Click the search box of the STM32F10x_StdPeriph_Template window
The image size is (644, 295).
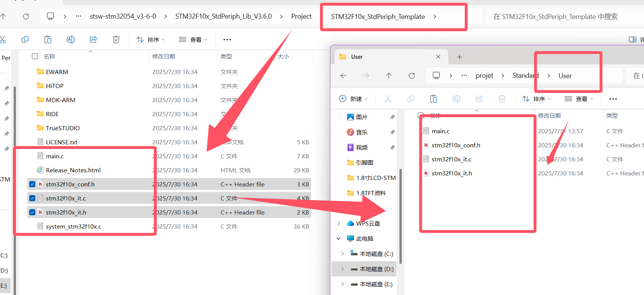pos(565,16)
